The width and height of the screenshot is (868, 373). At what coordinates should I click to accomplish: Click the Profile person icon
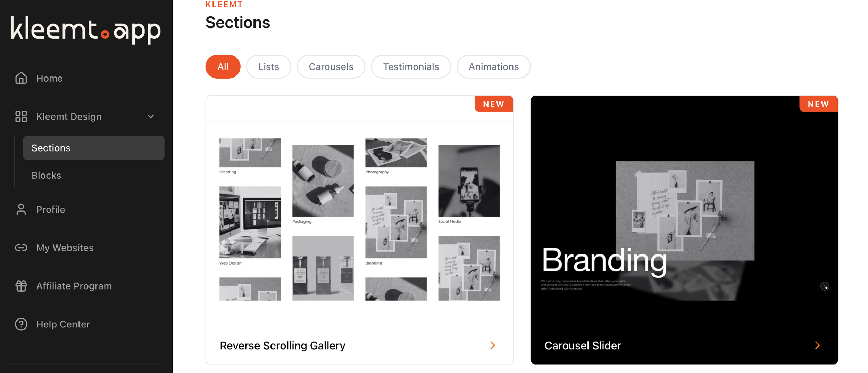pyautogui.click(x=21, y=209)
